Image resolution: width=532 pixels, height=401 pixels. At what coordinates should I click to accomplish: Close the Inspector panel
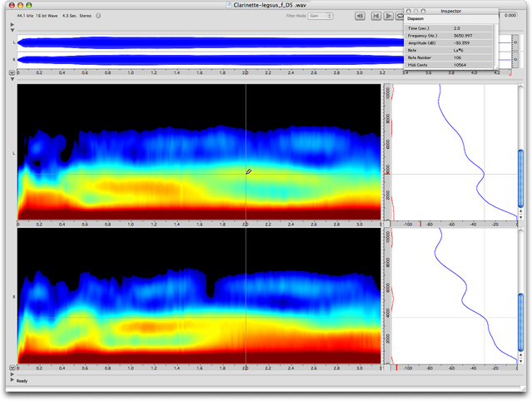point(408,11)
